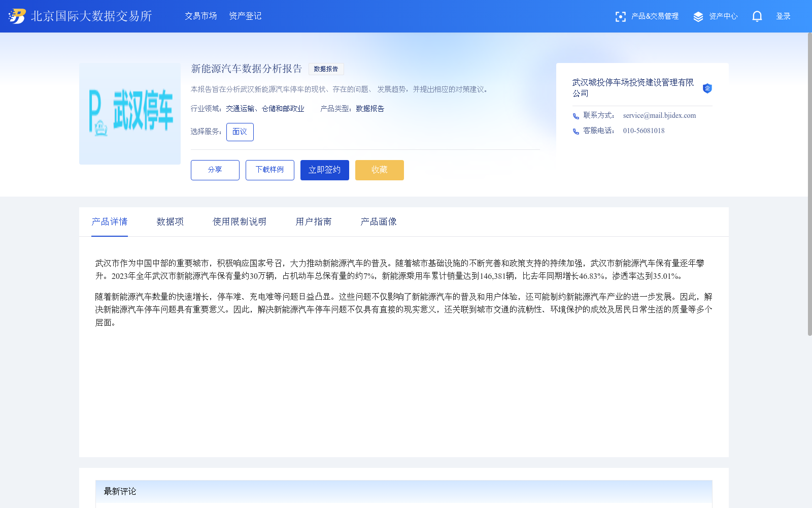The image size is (812, 508).
Task: Switch to 用户指南 tab
Action: pos(314,222)
